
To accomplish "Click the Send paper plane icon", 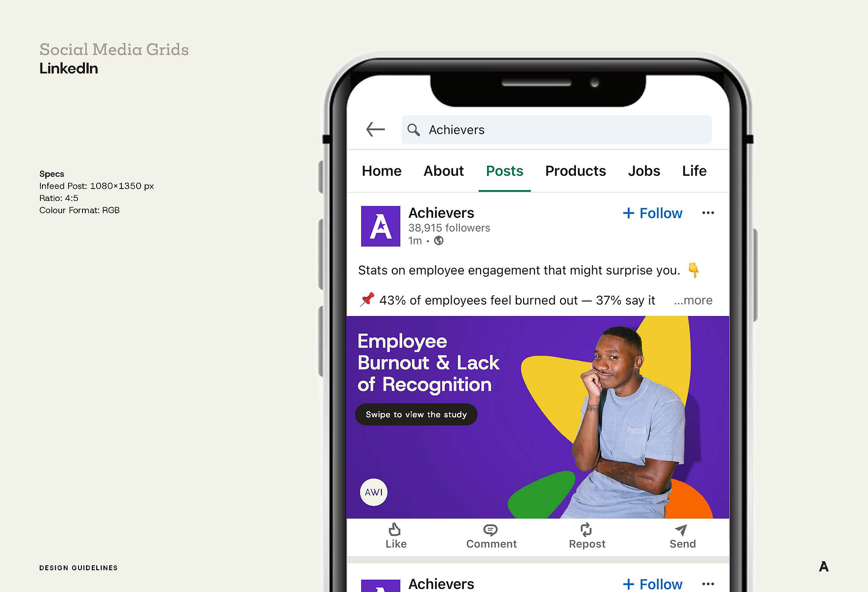I will [681, 530].
